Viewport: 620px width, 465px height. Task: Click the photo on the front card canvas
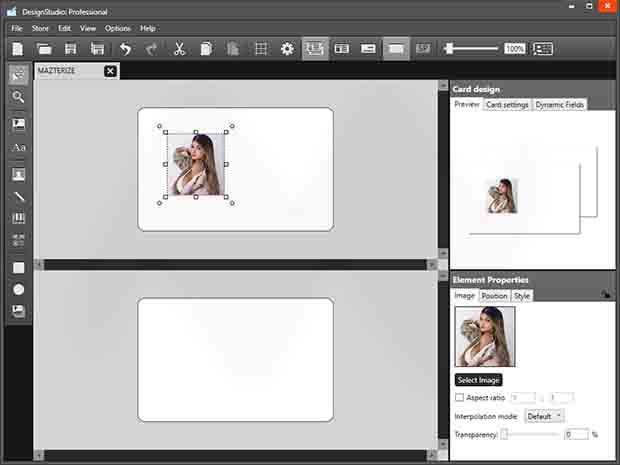[x=196, y=164]
